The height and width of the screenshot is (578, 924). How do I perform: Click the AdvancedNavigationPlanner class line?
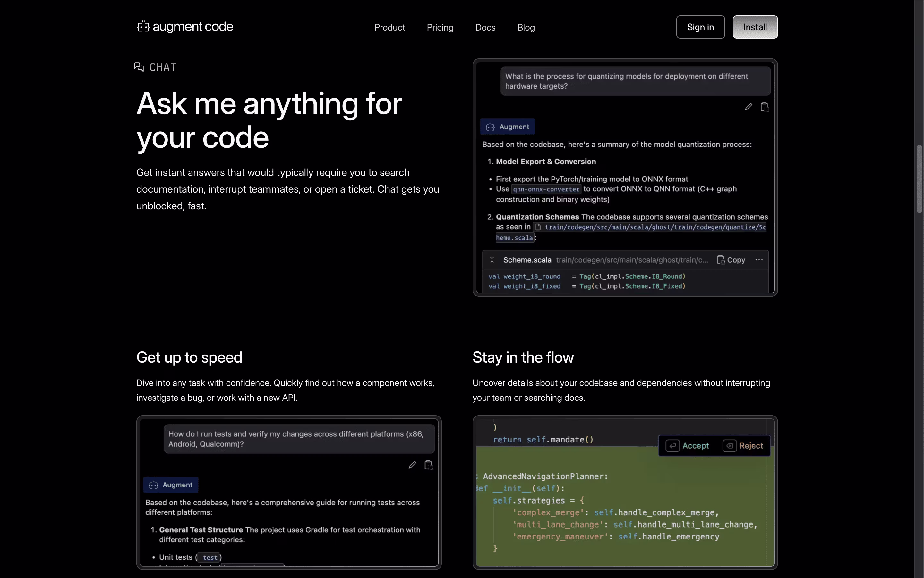(542, 476)
